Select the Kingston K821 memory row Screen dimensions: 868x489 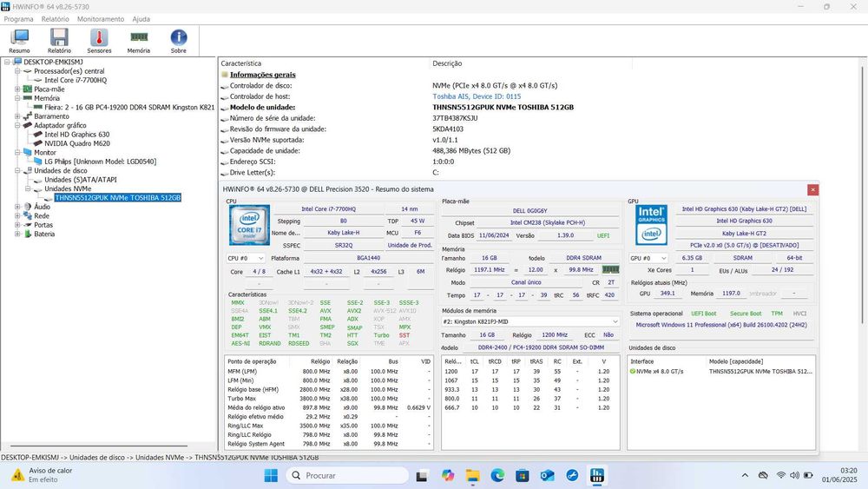point(129,108)
